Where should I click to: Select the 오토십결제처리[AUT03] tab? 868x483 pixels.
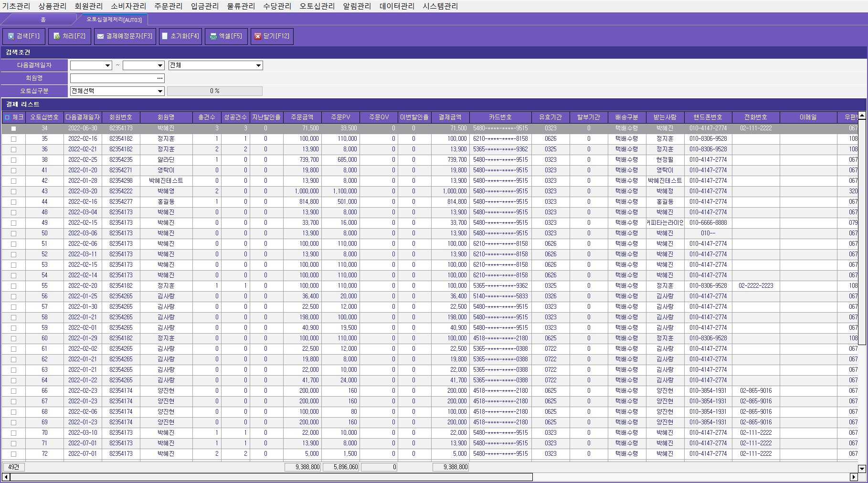pyautogui.click(x=114, y=20)
